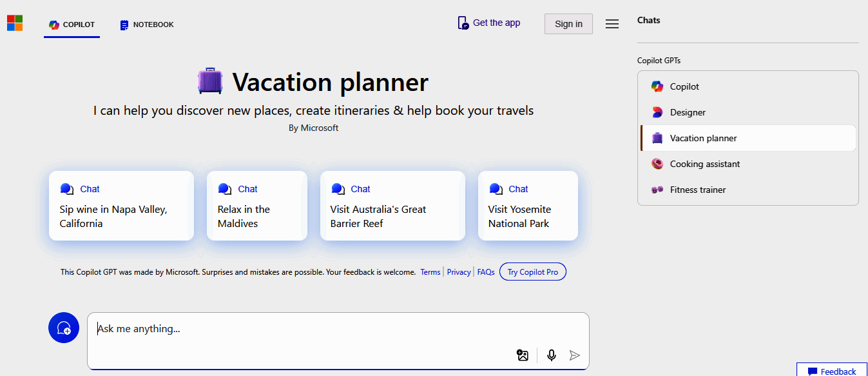Open the Fitness trainer GPT
868x376 pixels.
coord(697,190)
